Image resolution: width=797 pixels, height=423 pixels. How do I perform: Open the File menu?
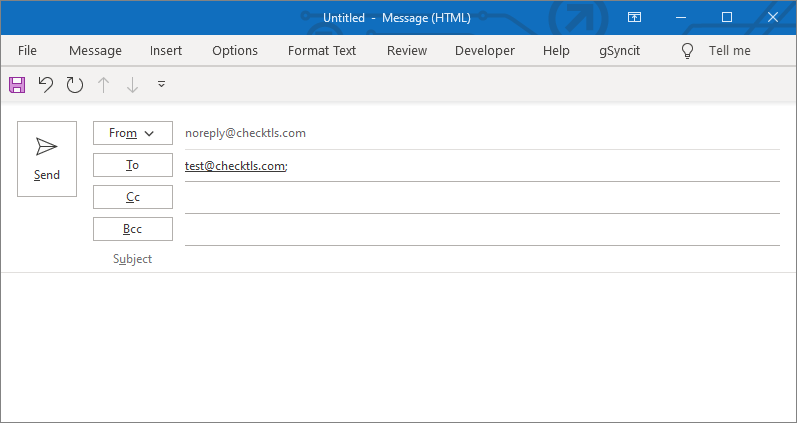pyautogui.click(x=27, y=51)
